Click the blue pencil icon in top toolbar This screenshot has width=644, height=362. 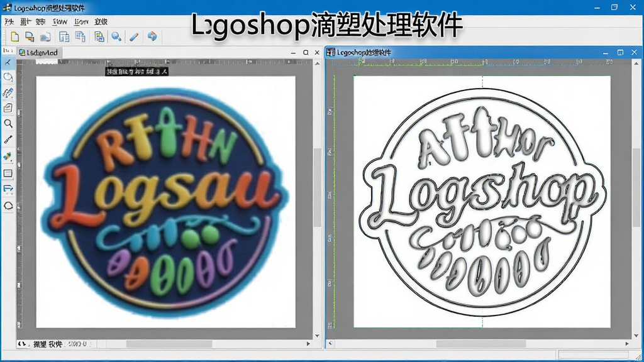click(134, 36)
